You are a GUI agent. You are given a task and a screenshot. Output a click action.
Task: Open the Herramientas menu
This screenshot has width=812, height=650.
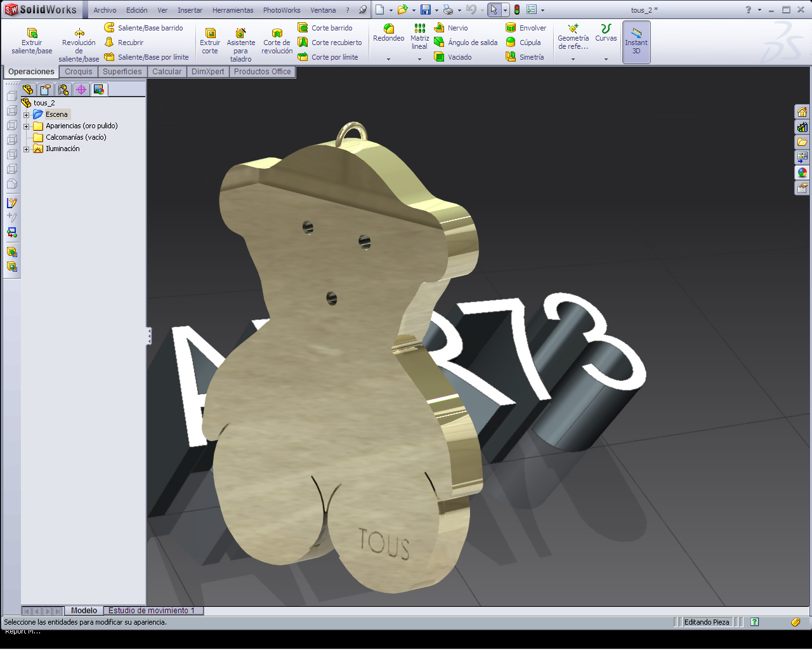tap(233, 10)
